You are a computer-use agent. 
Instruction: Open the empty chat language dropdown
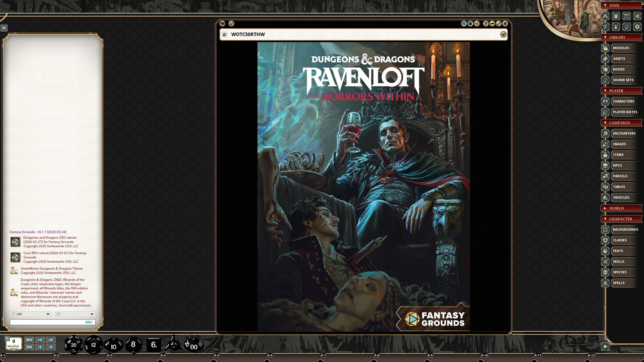point(75,314)
